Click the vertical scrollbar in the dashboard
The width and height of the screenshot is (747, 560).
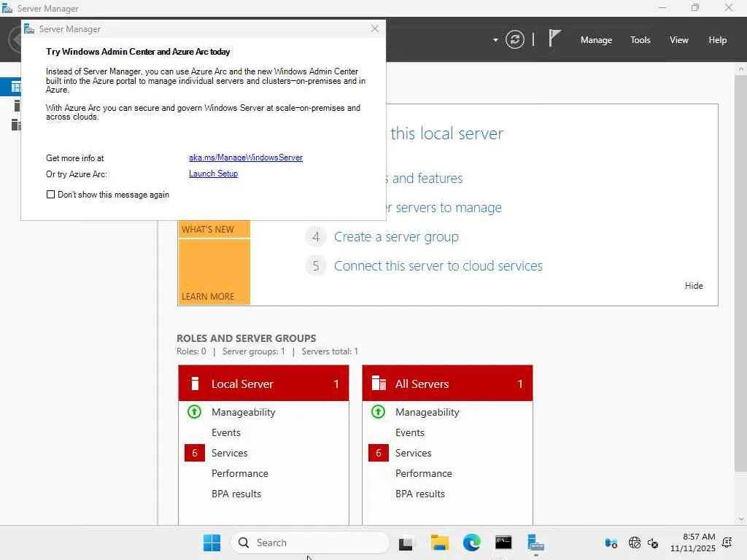click(741, 274)
